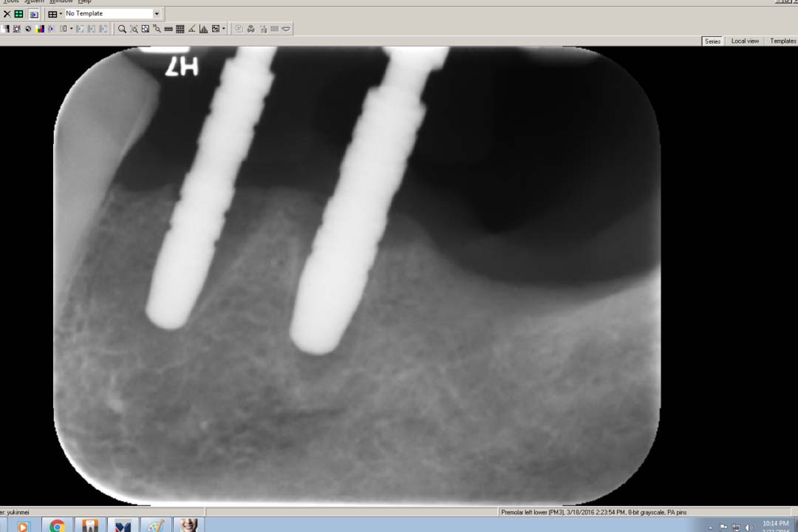Image resolution: width=798 pixels, height=532 pixels.
Task: Click the two-column split view icon
Action: (63, 29)
